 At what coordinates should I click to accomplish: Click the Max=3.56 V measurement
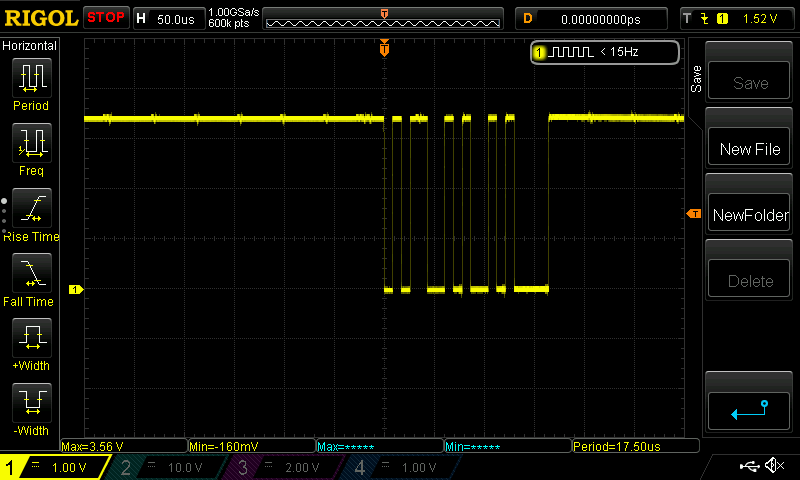point(123,446)
